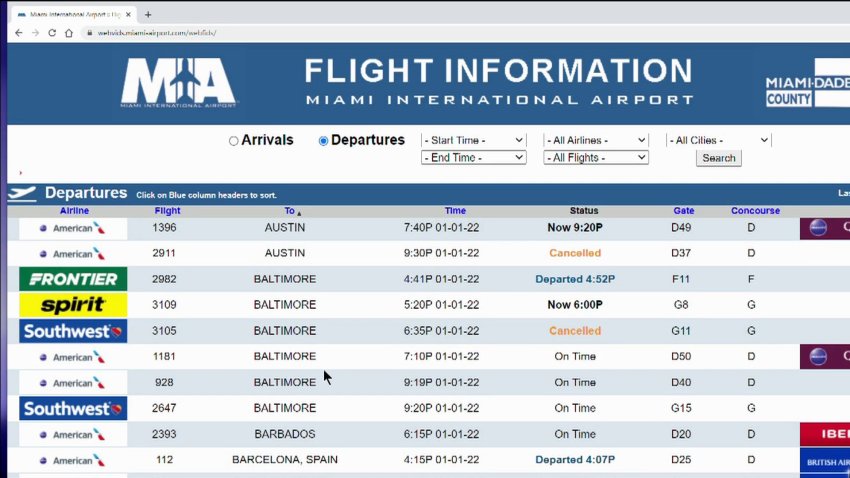Image resolution: width=850 pixels, height=478 pixels.
Task: Open the All Flights dropdown
Action: [596, 158]
